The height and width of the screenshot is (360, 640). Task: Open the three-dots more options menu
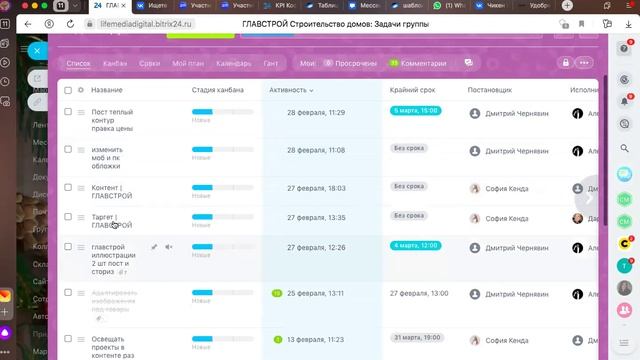coord(584,63)
